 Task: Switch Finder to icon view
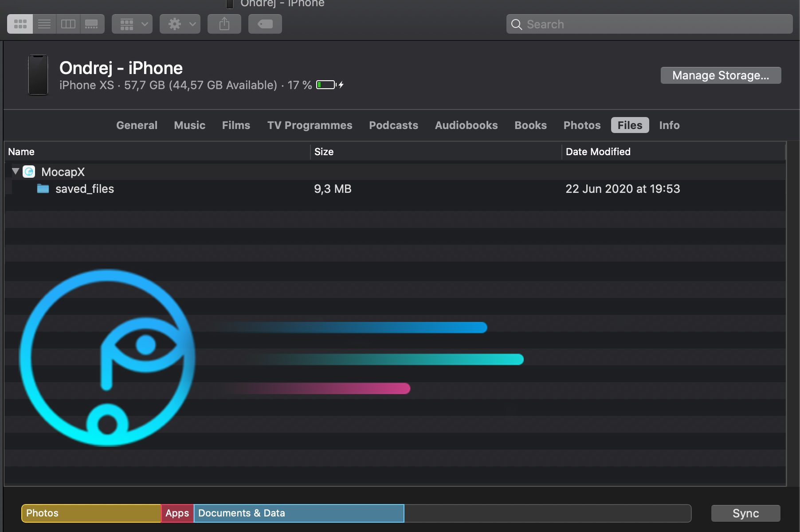20,24
